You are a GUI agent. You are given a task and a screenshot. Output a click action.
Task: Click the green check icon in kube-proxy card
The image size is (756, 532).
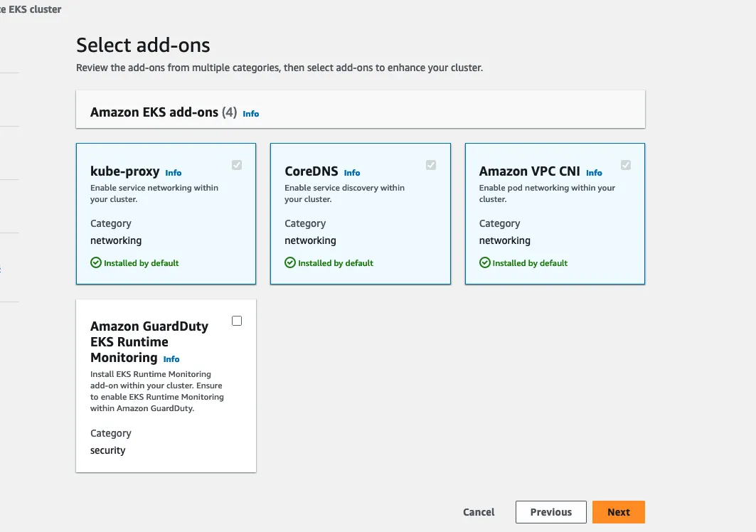point(96,262)
